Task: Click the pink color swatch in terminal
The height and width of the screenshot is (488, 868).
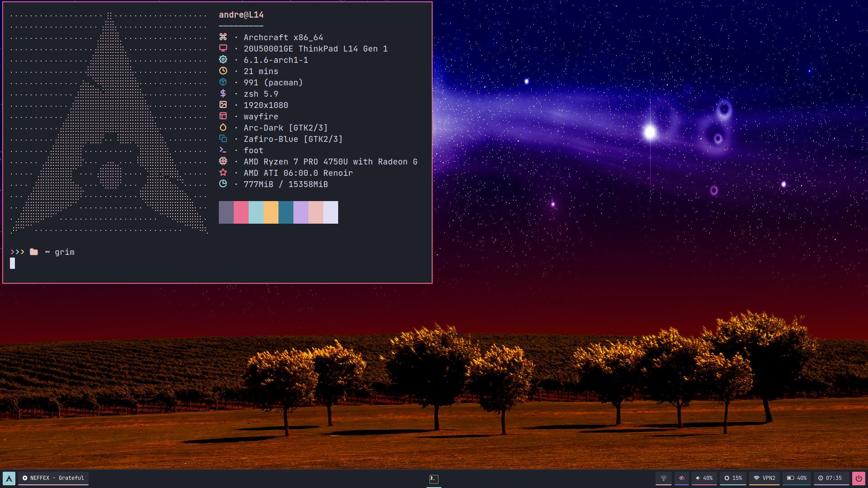Action: [x=241, y=212]
